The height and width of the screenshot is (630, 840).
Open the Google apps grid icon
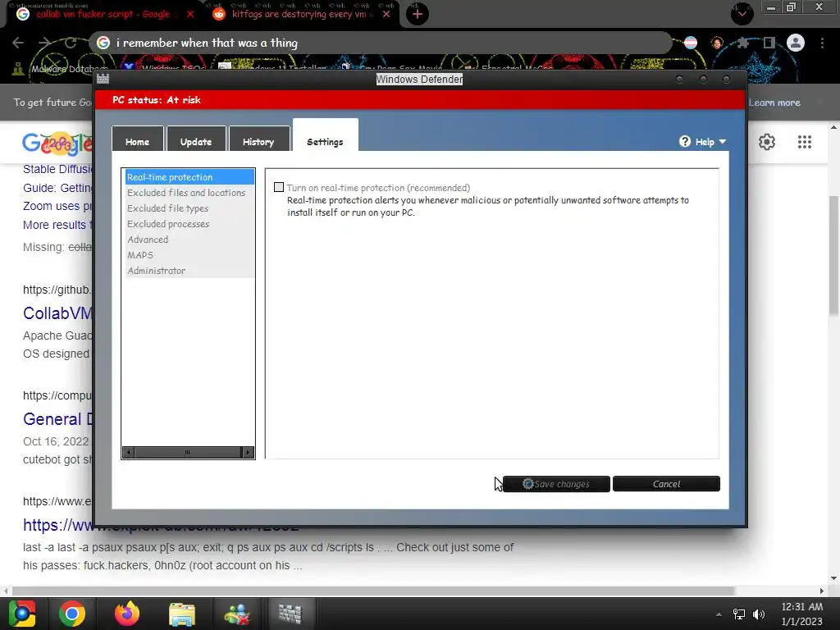tap(804, 142)
